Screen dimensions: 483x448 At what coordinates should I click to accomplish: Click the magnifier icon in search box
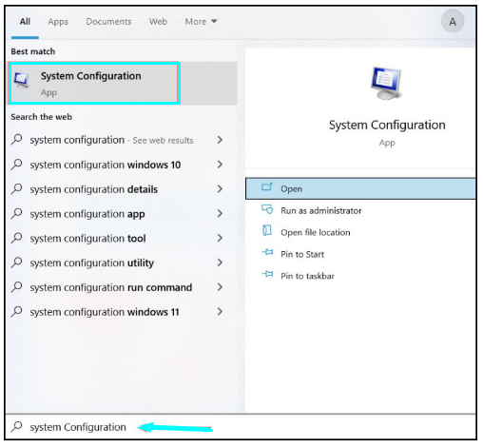click(x=17, y=426)
